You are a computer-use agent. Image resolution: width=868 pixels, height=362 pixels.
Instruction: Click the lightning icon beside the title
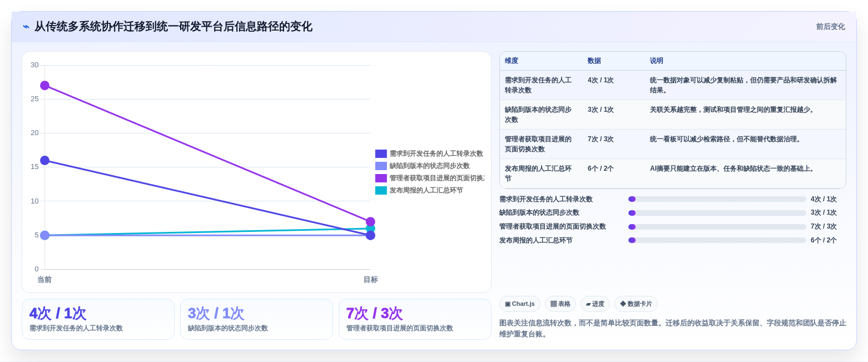[26, 27]
